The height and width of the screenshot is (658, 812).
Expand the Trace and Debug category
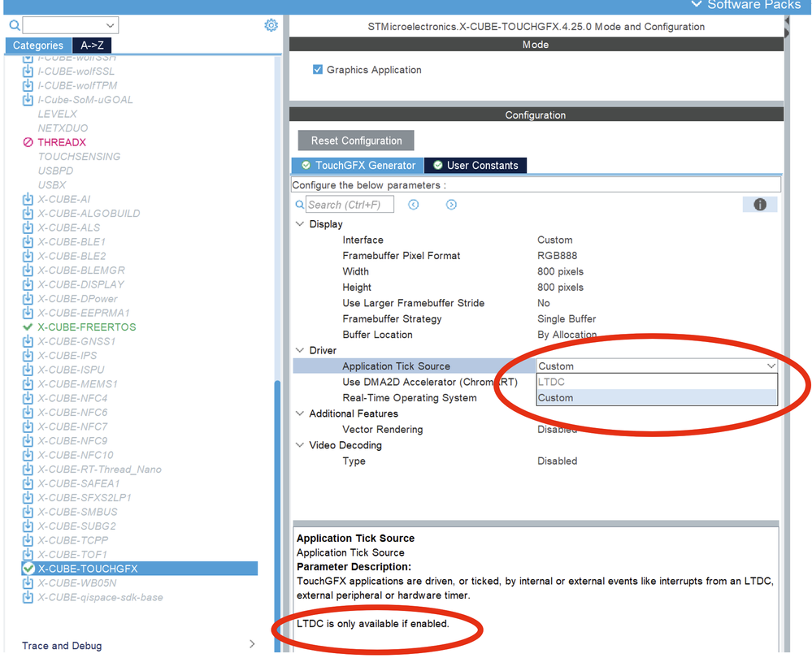[252, 644]
